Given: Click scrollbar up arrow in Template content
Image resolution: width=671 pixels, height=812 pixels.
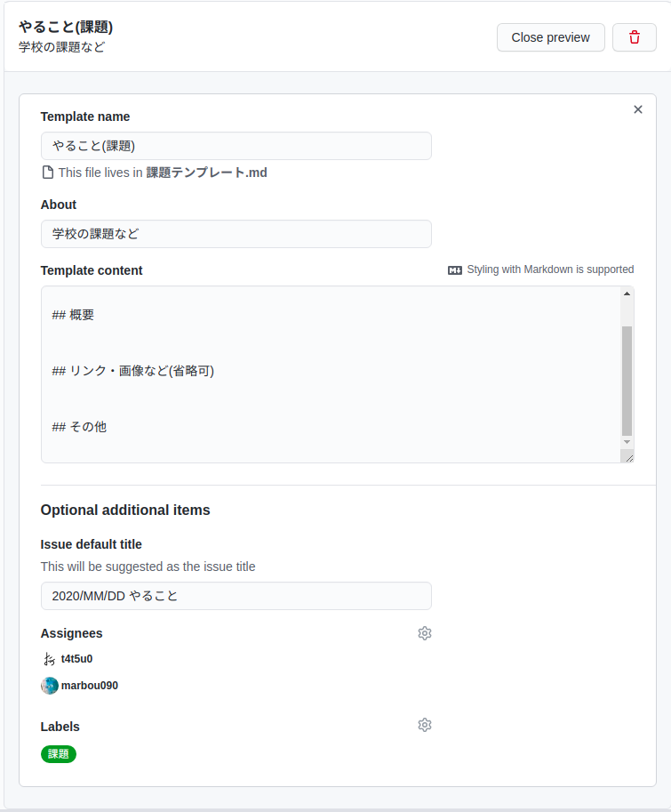Looking at the screenshot, I should coord(627,293).
